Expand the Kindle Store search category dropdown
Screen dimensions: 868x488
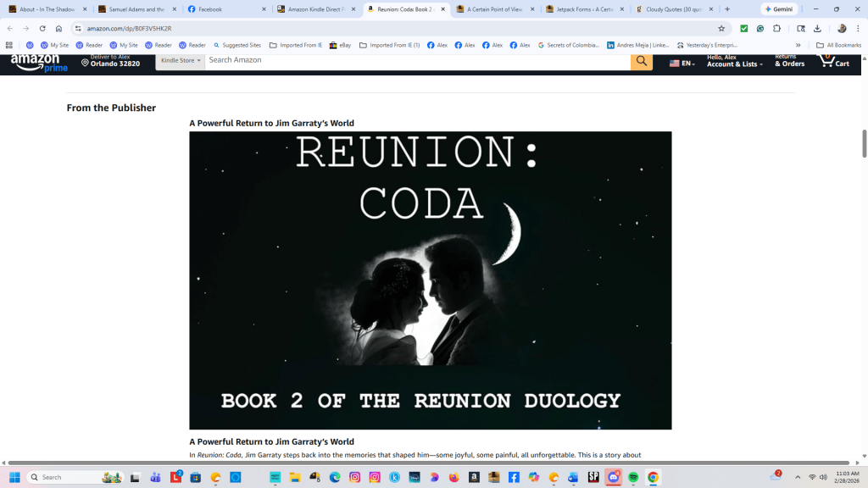point(181,61)
